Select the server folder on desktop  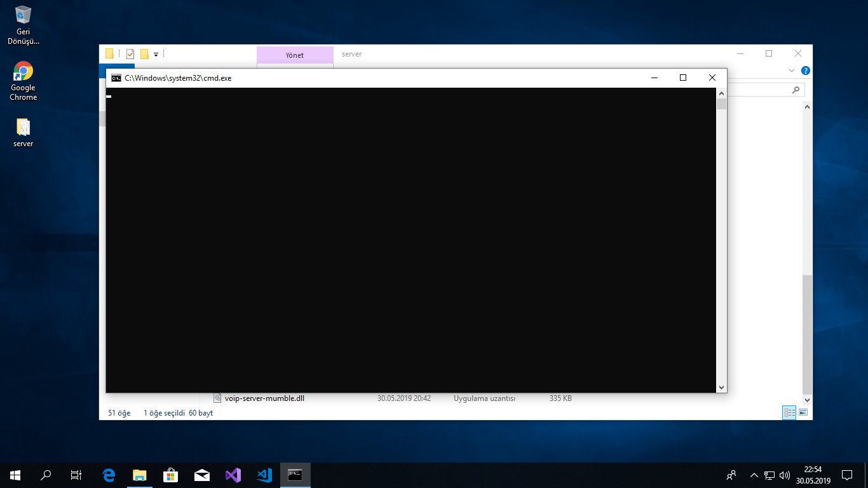(24, 132)
